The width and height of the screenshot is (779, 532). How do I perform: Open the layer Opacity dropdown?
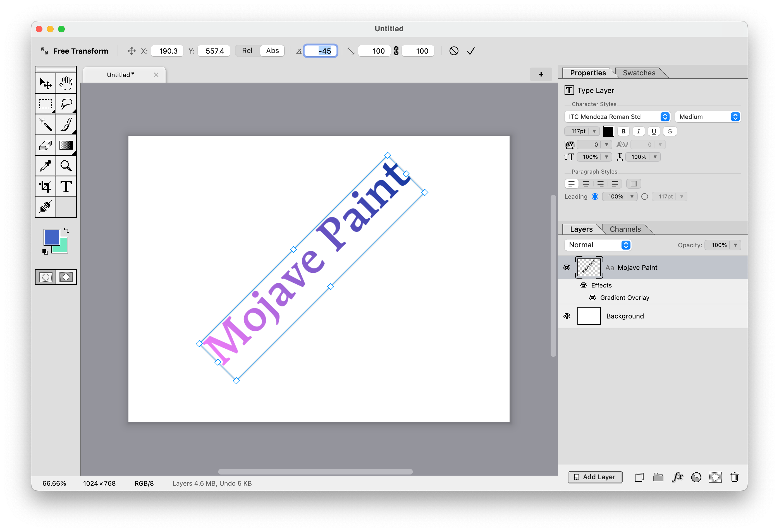tap(735, 245)
